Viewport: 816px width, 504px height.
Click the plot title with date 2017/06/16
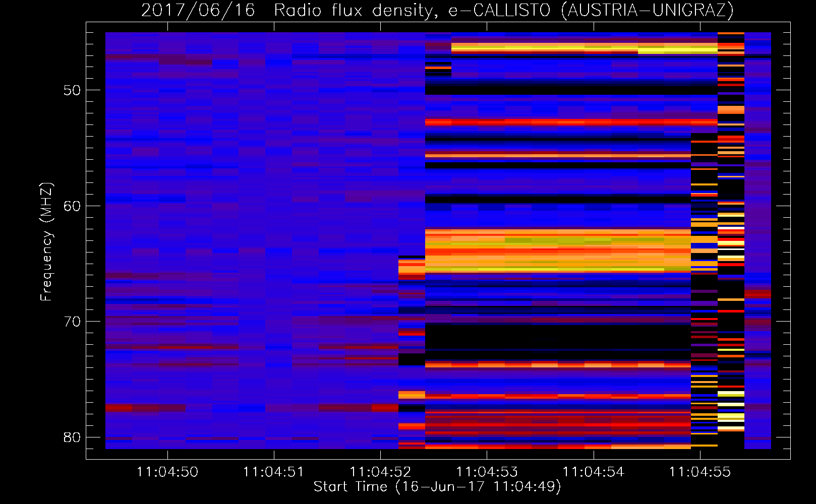click(437, 10)
